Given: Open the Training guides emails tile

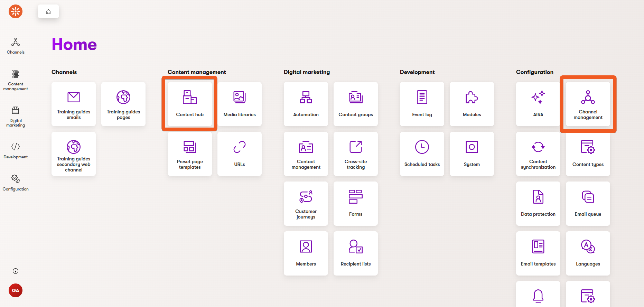Looking at the screenshot, I should pyautogui.click(x=74, y=104).
